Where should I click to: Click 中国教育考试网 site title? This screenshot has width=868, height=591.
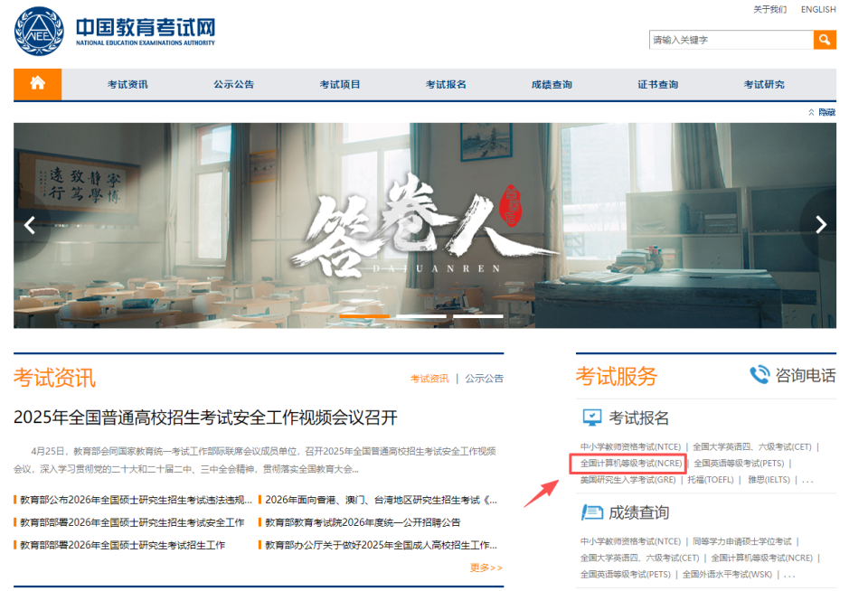point(146,27)
